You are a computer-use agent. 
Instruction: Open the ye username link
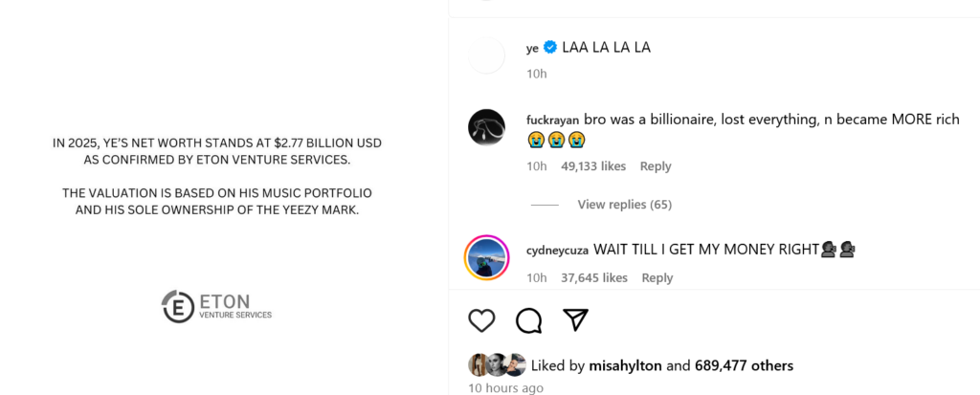533,48
